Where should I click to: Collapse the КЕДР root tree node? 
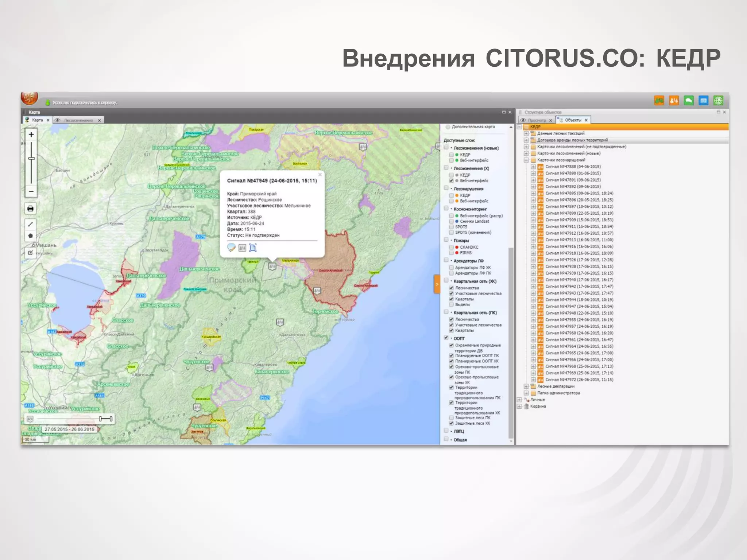[519, 127]
